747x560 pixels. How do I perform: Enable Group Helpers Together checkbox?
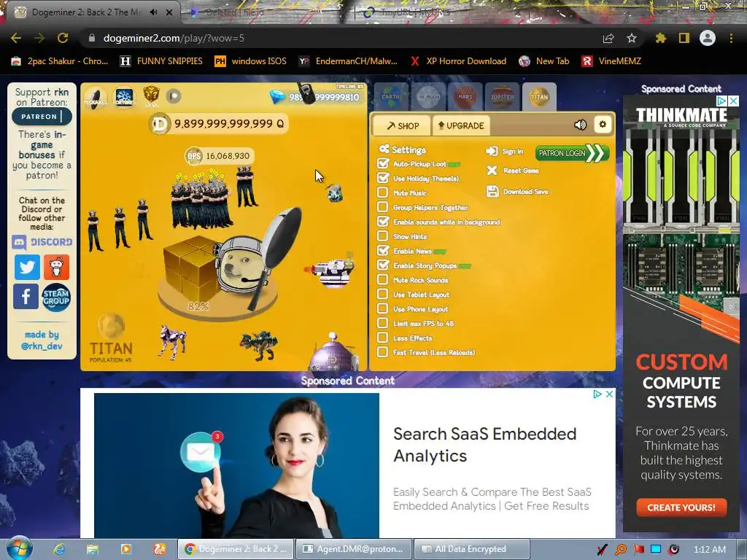pyautogui.click(x=382, y=207)
